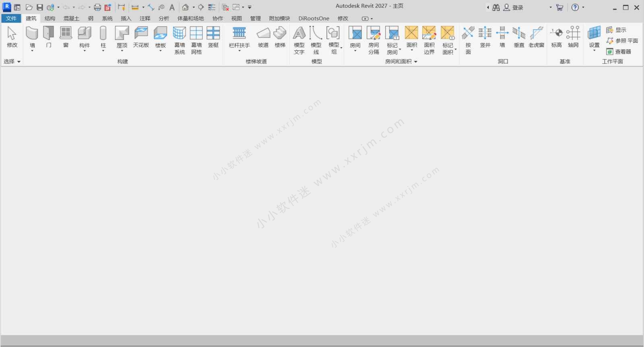This screenshot has height=347, width=644.
Task: Select the 墙 (Wall) tool in 构建 panel
Action: [32, 38]
